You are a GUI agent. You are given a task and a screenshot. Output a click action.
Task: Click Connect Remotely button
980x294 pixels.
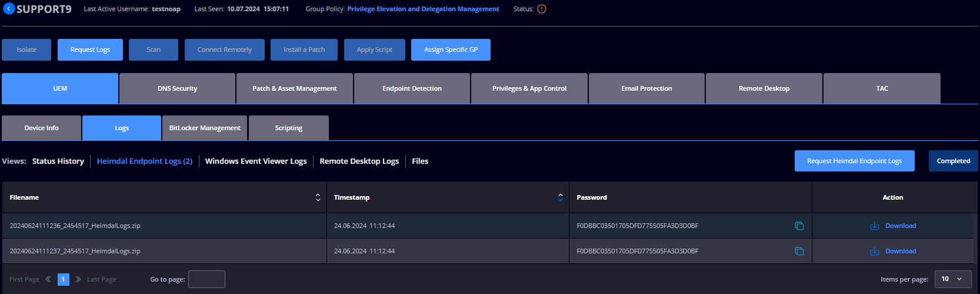(225, 49)
